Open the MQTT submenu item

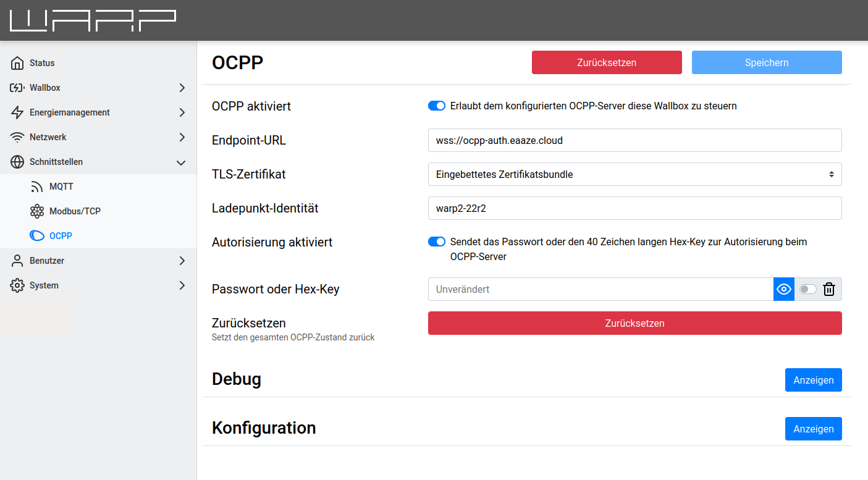tap(61, 187)
